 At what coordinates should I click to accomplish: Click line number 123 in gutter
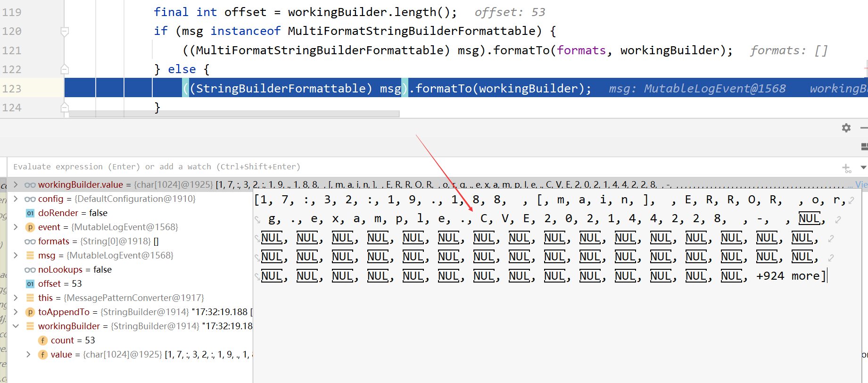(12, 89)
